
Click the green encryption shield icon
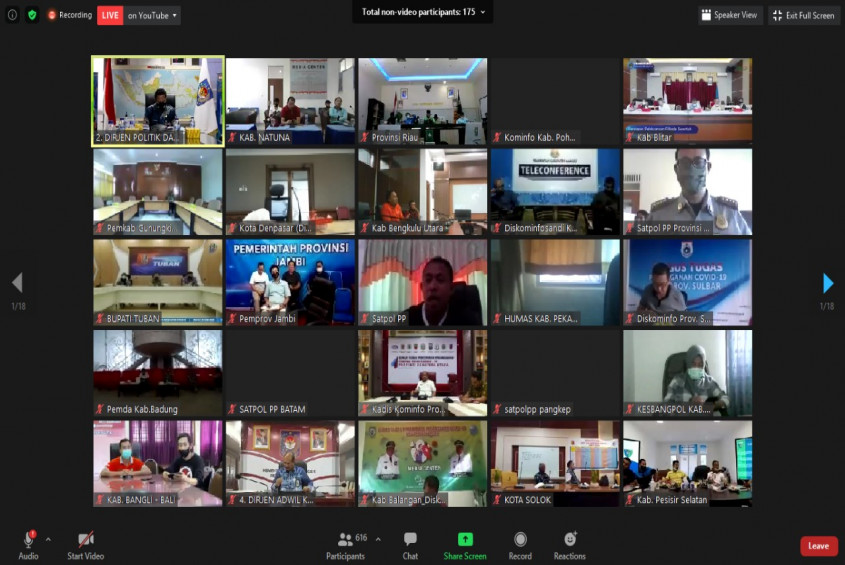tap(32, 15)
